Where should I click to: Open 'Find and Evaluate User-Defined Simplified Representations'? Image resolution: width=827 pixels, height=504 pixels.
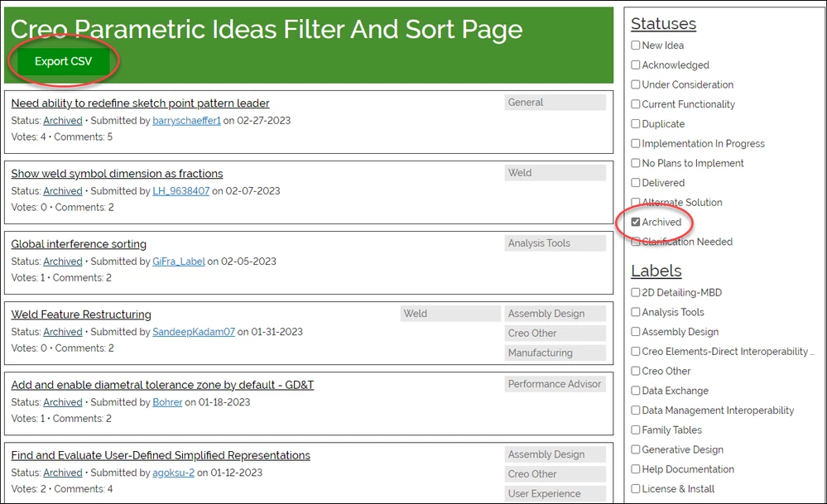161,455
